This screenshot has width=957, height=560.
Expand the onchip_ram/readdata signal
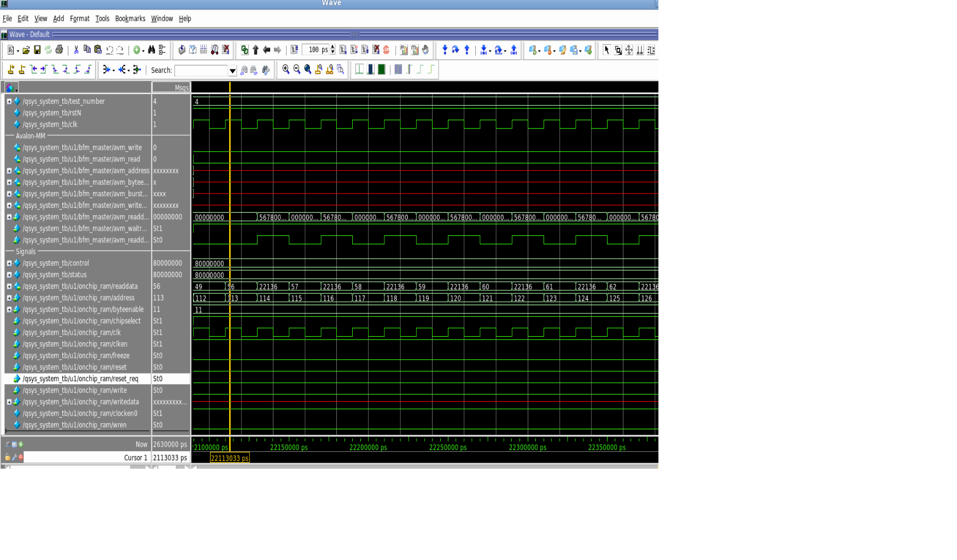(9, 286)
